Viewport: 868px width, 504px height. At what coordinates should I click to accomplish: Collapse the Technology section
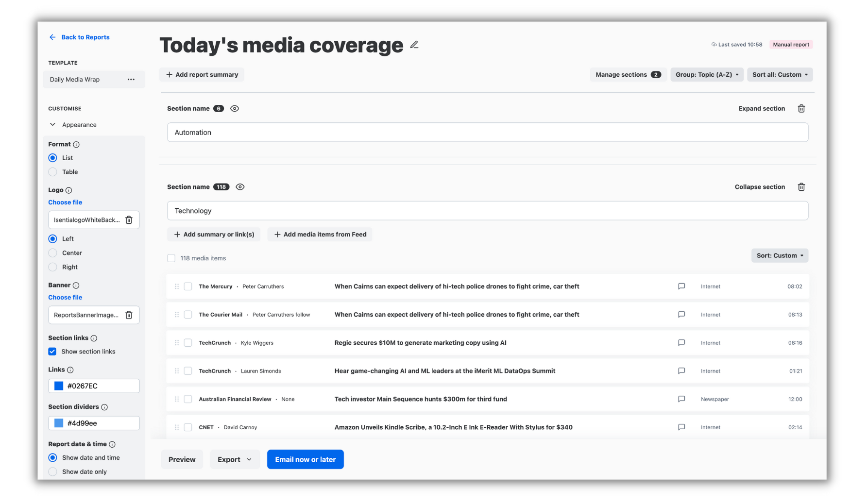pyautogui.click(x=760, y=187)
